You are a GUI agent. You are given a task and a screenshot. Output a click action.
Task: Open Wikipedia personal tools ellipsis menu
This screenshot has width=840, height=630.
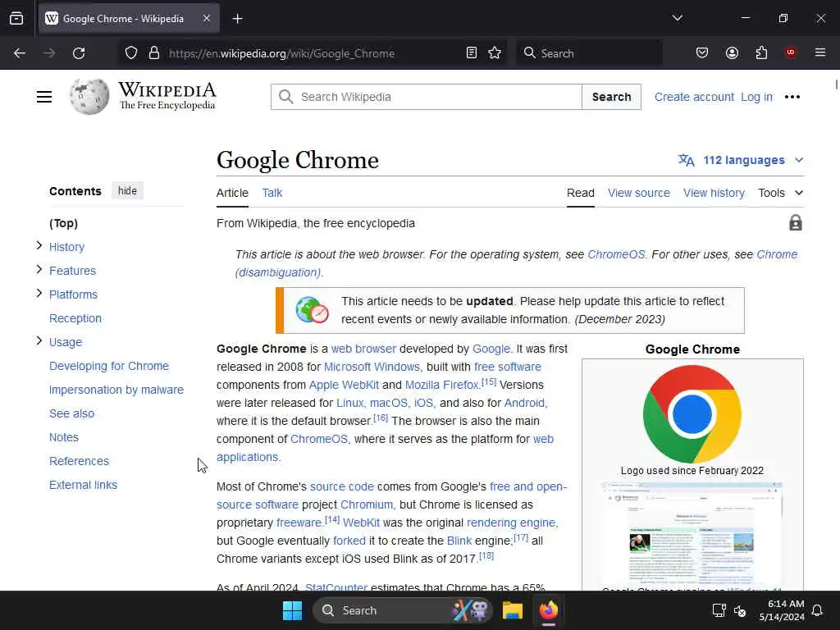(x=792, y=97)
